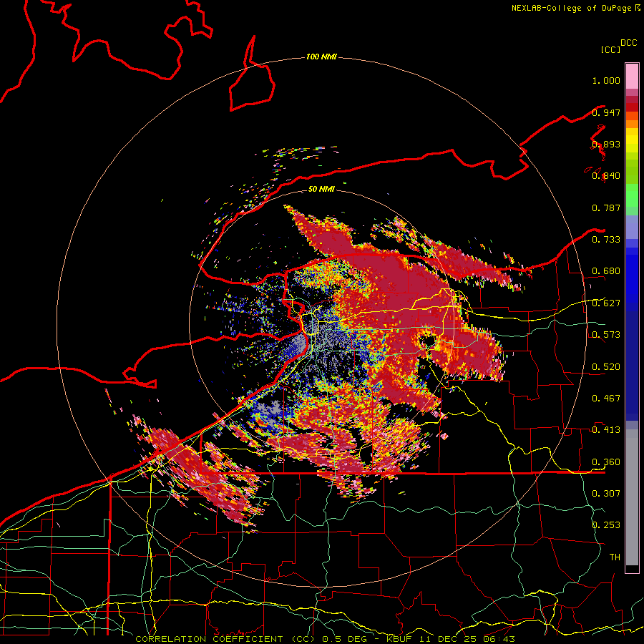Click the 11 DEC 25 date text
Screen dimensions: 644x644
pyautogui.click(x=448, y=639)
